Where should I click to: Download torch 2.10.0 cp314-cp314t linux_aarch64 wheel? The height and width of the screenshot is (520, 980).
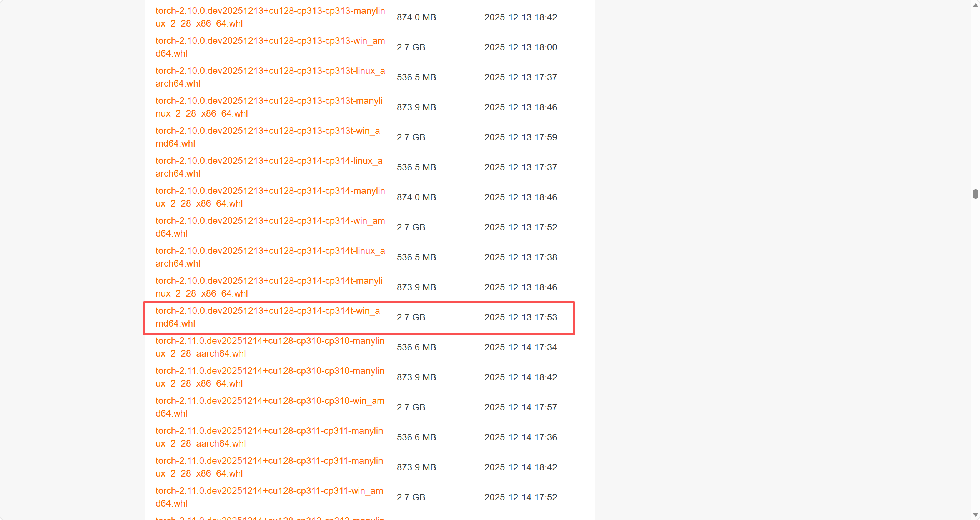[x=270, y=251]
